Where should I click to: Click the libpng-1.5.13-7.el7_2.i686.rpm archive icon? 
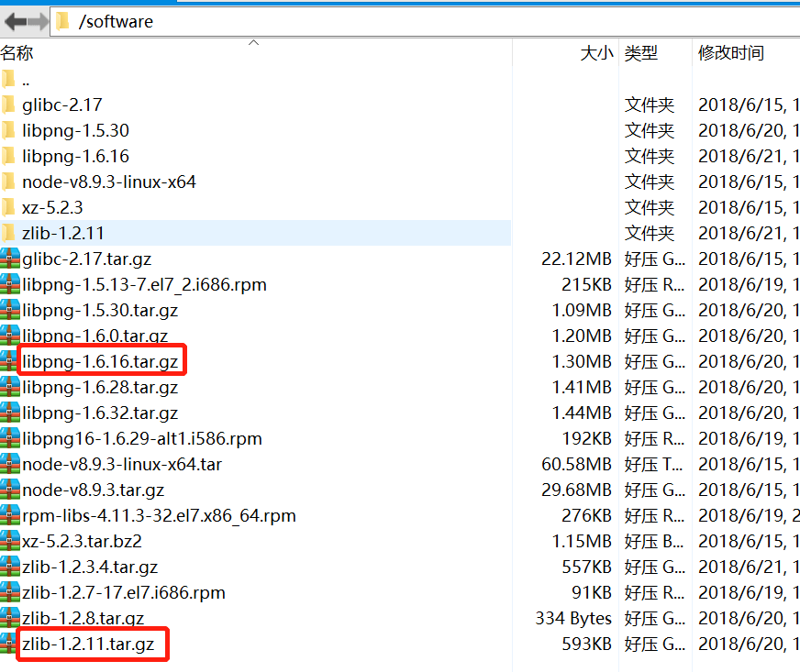(10, 284)
